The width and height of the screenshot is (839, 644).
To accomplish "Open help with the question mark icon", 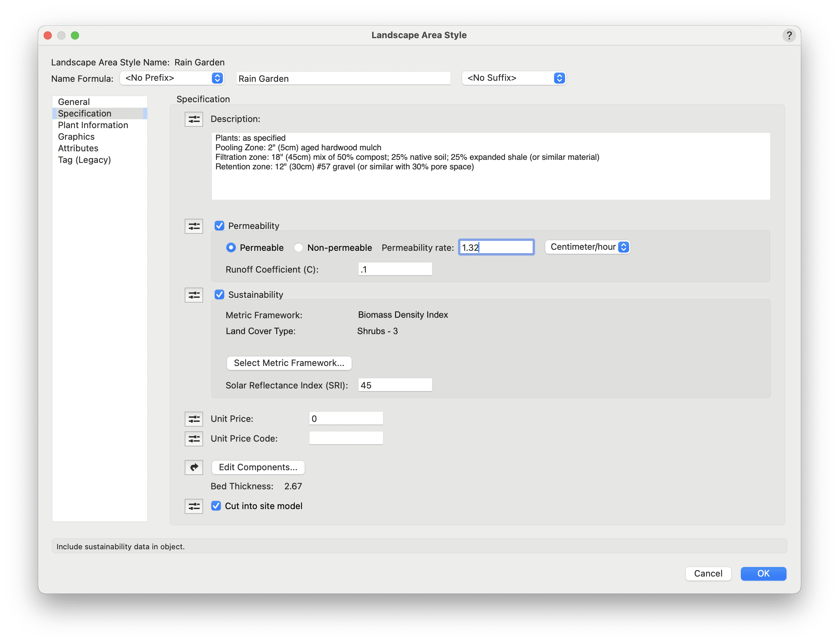I will coord(789,36).
